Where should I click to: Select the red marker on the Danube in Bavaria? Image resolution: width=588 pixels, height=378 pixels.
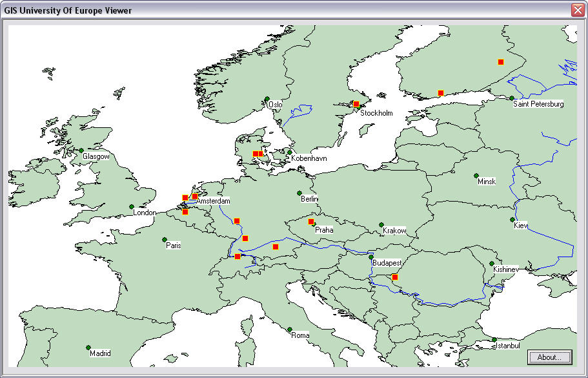(276, 247)
